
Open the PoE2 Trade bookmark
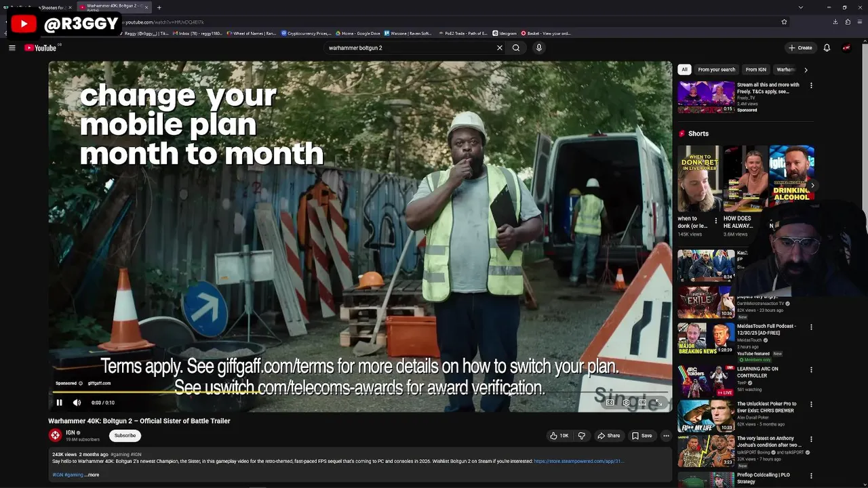pos(462,33)
